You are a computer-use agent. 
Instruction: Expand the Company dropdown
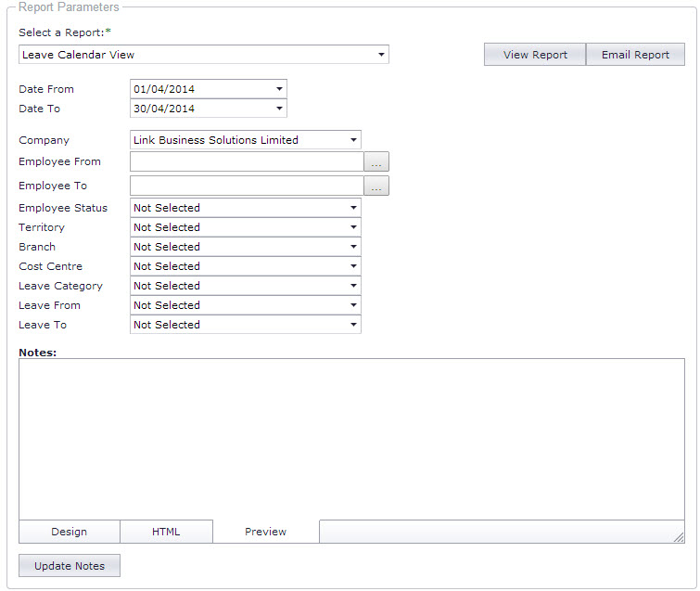tap(246, 140)
